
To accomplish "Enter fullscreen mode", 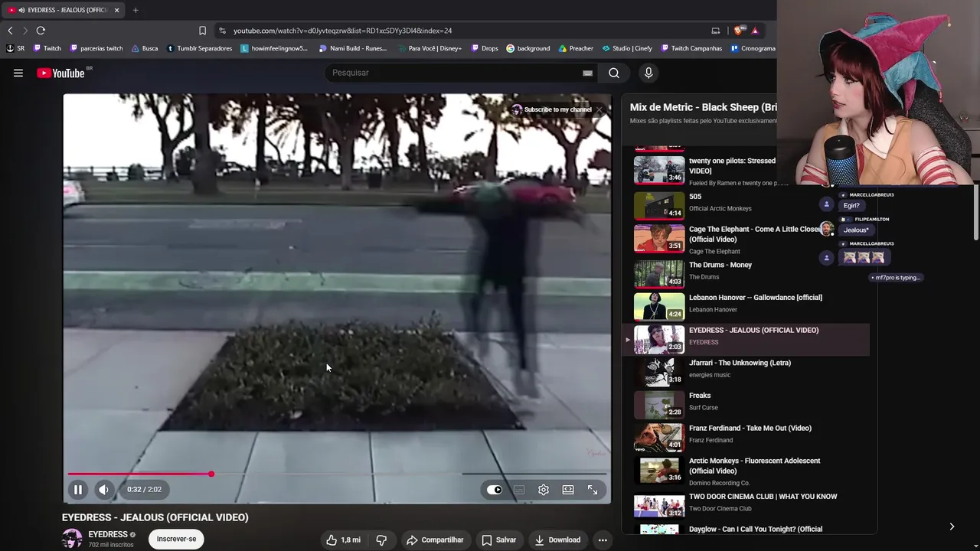I will (593, 490).
